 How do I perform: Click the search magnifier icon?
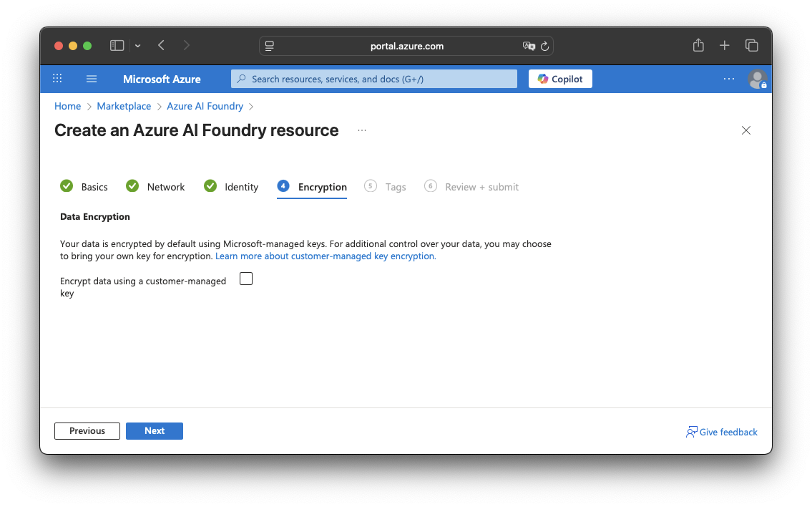coord(241,79)
